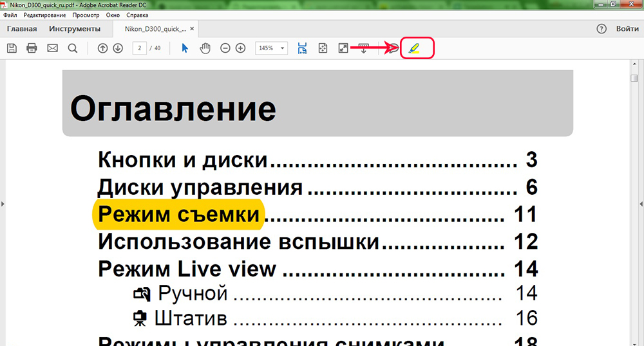Go to previous page with up arrow
The image size is (644, 346).
coord(102,48)
